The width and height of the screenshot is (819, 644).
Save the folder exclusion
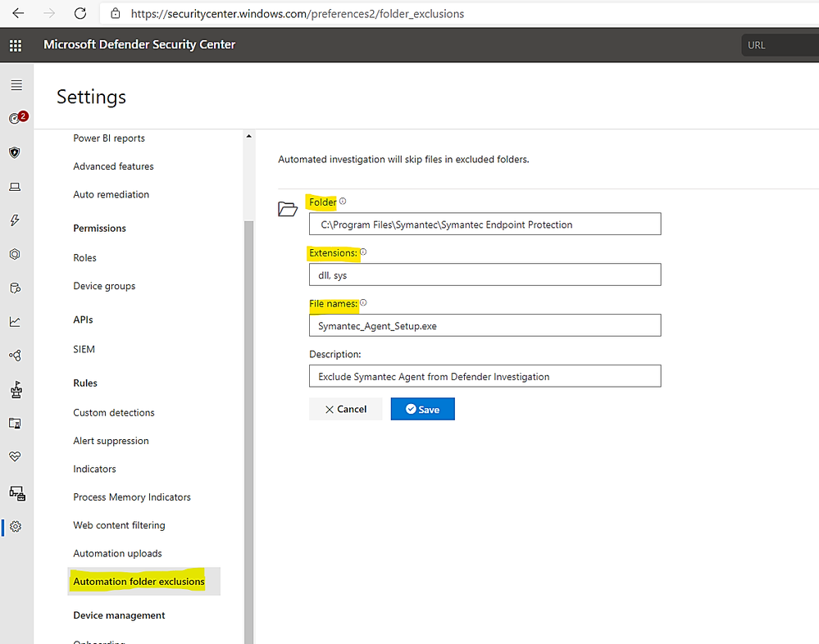pyautogui.click(x=422, y=409)
